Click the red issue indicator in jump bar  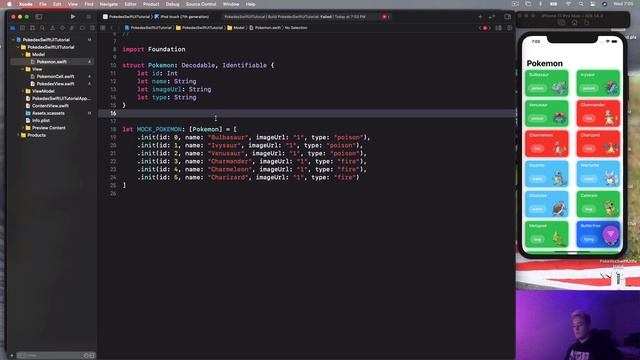click(x=485, y=28)
